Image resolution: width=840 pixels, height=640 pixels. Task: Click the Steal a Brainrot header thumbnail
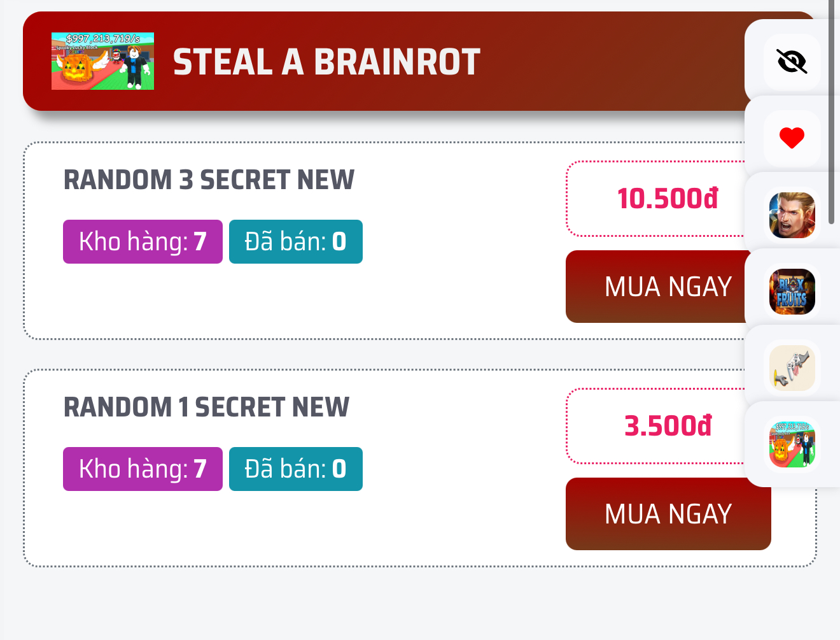click(102, 61)
